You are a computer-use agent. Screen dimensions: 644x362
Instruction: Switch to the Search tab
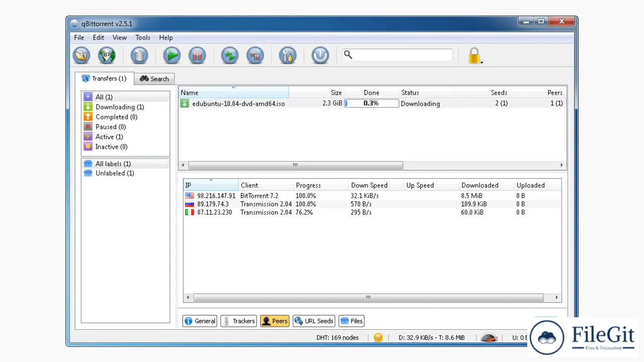tap(154, 79)
